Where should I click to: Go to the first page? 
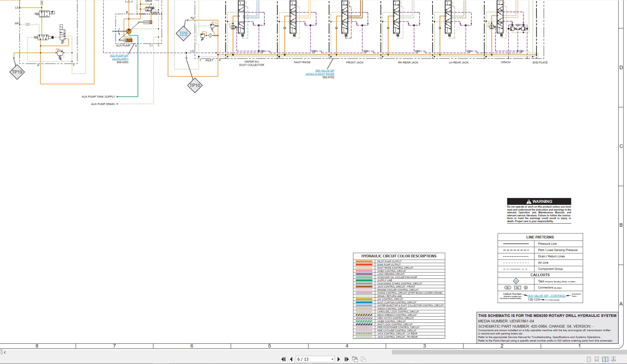click(x=284, y=359)
